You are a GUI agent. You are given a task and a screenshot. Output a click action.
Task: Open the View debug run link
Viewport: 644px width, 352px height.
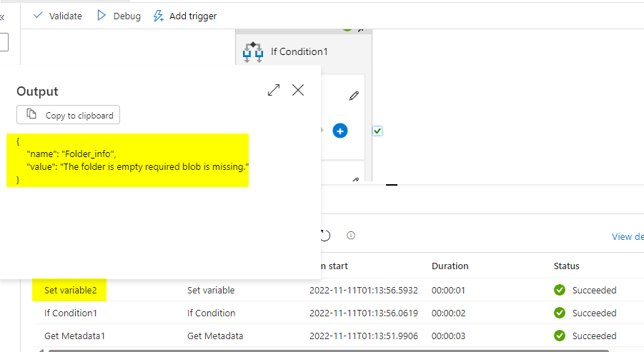coord(628,237)
